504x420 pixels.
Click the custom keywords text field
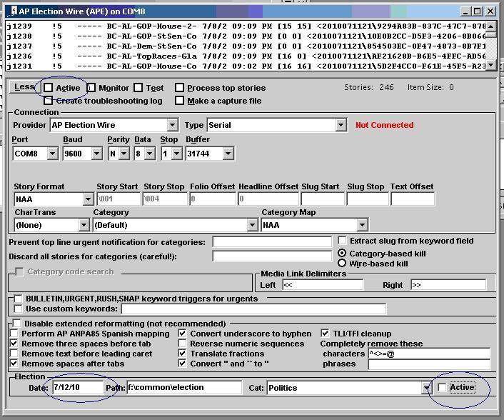coord(254,309)
